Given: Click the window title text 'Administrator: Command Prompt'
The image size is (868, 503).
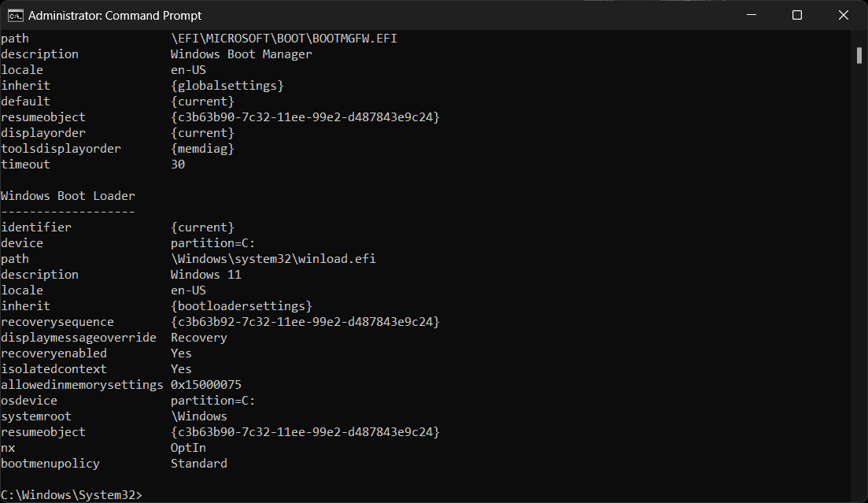Looking at the screenshot, I should point(115,15).
